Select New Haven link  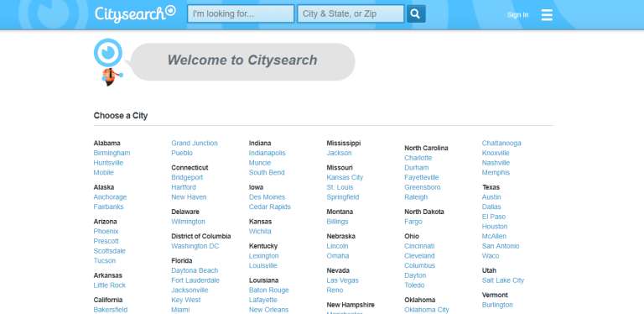[x=189, y=197]
